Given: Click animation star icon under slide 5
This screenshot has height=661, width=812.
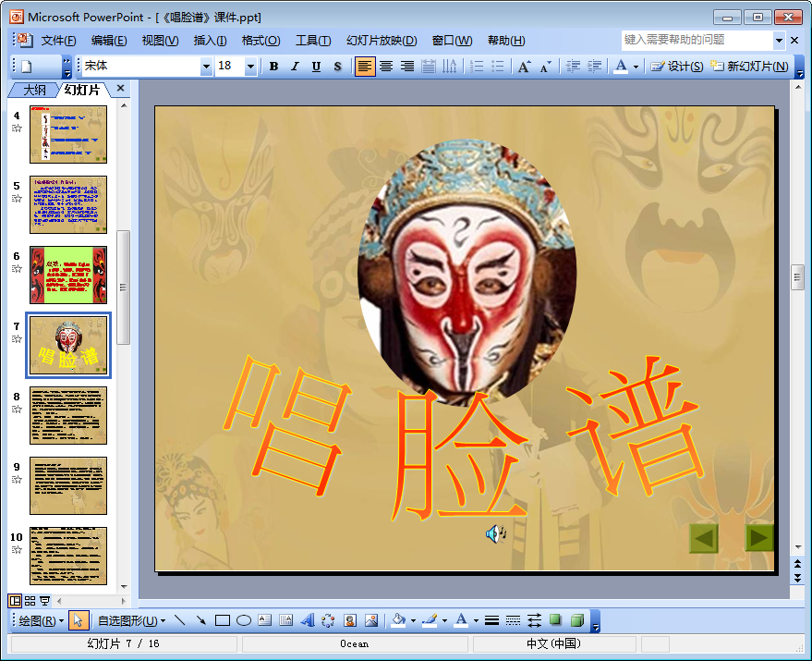Looking at the screenshot, I should click(x=17, y=199).
